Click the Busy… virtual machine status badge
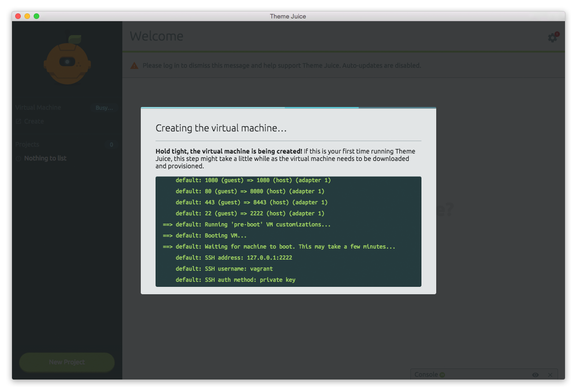 [x=104, y=108]
